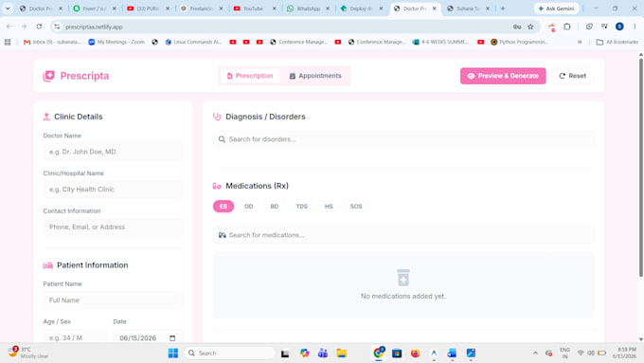644x363 pixels.
Task: Open Python Programming bookmark
Action: coord(520,42)
